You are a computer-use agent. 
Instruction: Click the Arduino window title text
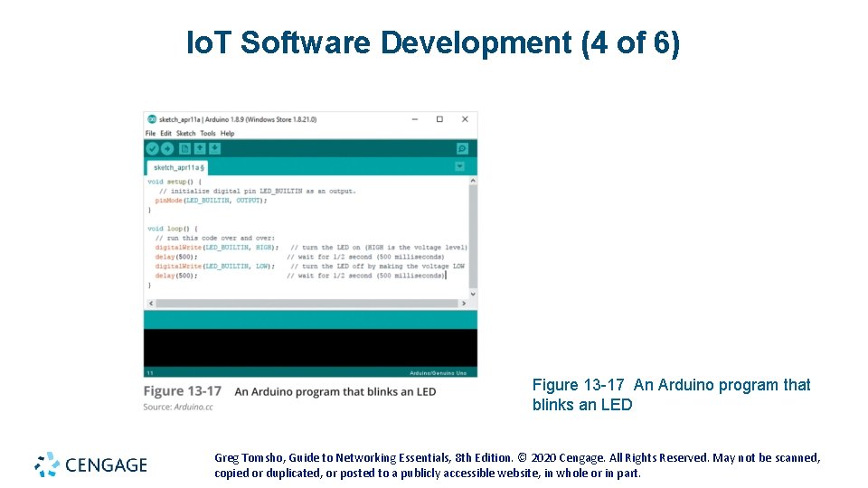(238, 119)
